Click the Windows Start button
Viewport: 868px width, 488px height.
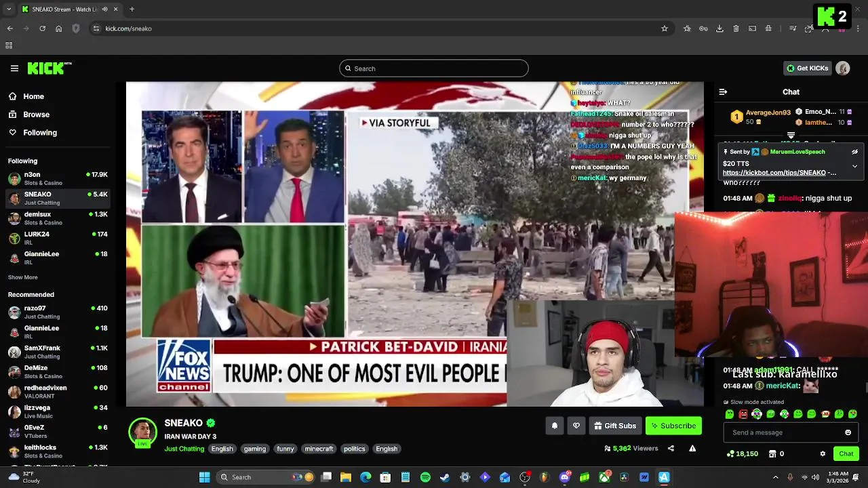204,477
